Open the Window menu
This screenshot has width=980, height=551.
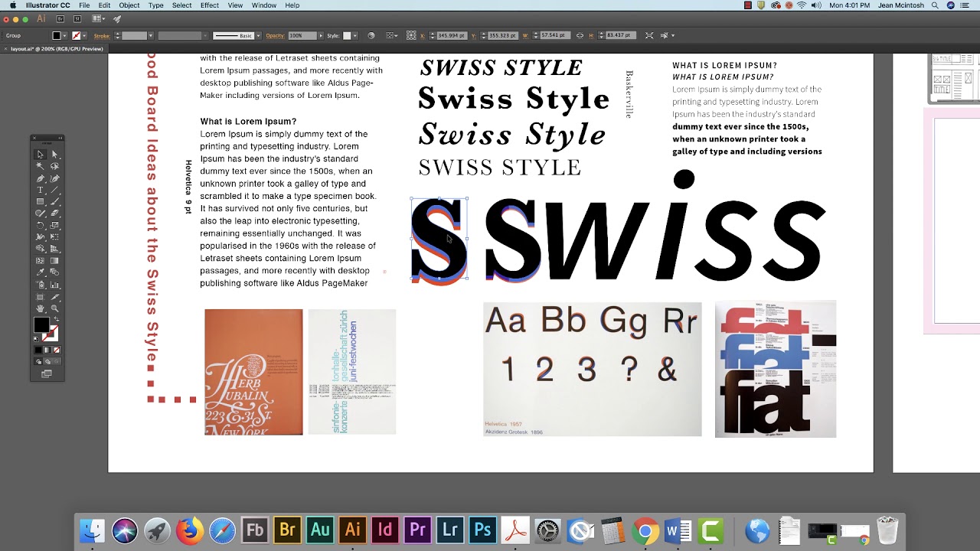tap(264, 5)
